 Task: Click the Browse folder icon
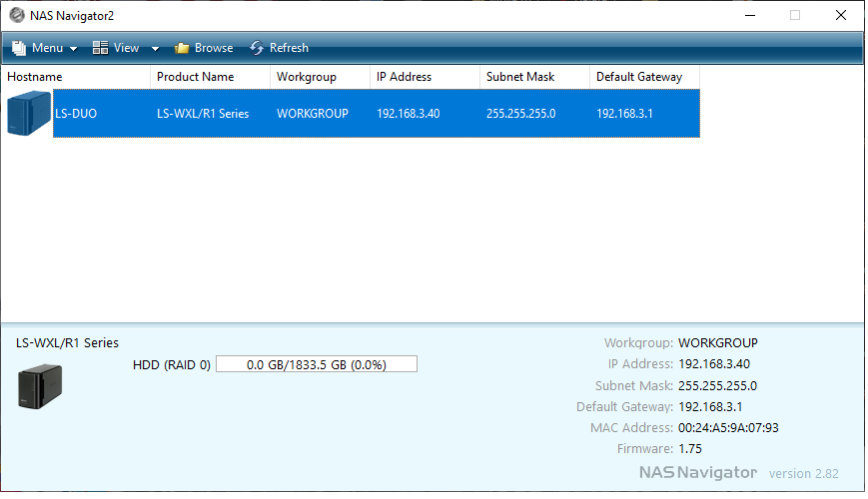tap(182, 48)
